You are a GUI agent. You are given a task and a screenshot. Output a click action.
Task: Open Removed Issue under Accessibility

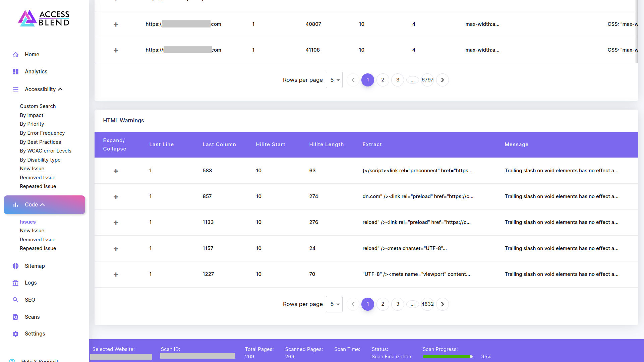click(x=38, y=178)
